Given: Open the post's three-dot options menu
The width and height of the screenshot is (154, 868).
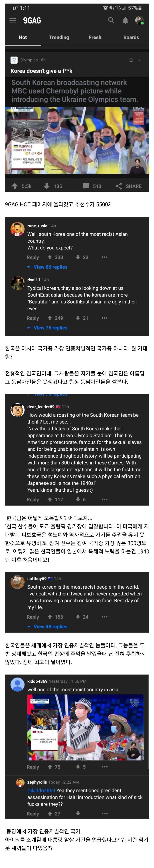Looking at the screenshot, I should tap(140, 60).
